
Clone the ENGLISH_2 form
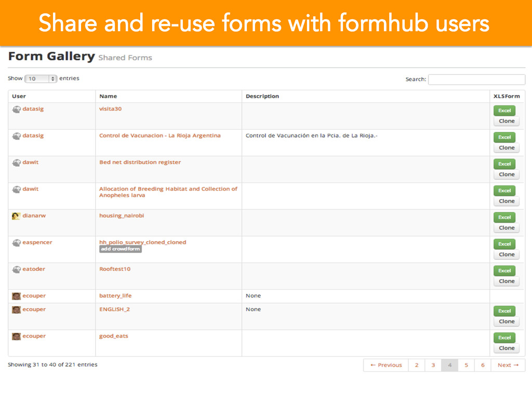coord(507,322)
